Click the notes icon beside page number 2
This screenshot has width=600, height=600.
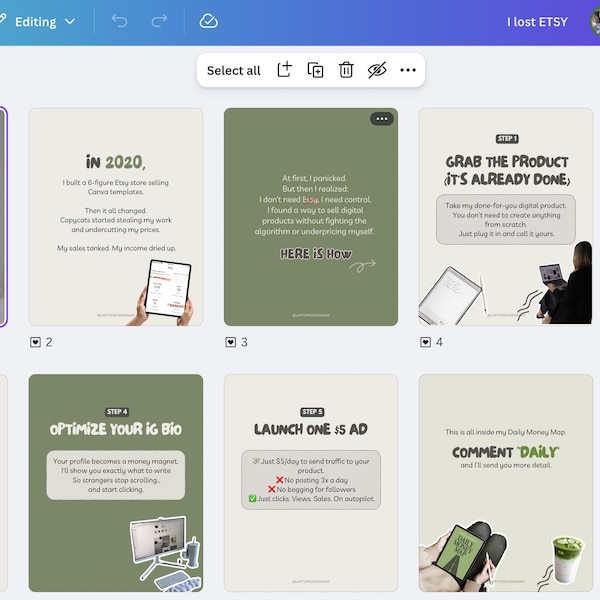[x=35, y=342]
